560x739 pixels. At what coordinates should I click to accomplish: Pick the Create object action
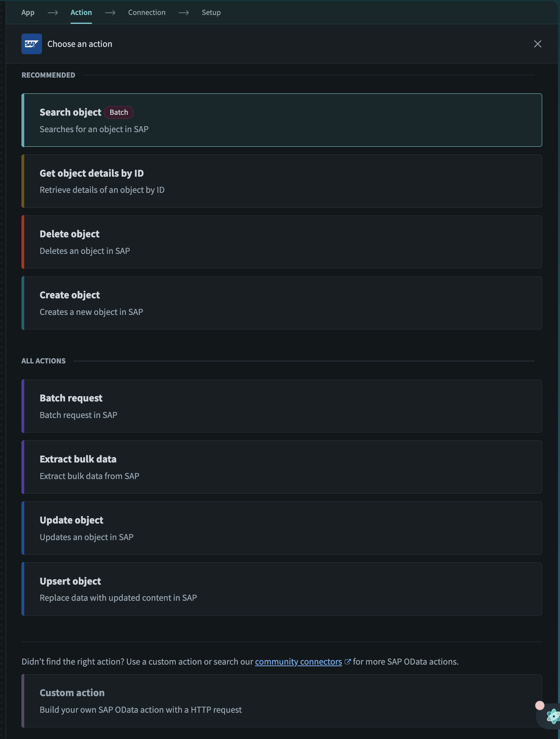[282, 303]
